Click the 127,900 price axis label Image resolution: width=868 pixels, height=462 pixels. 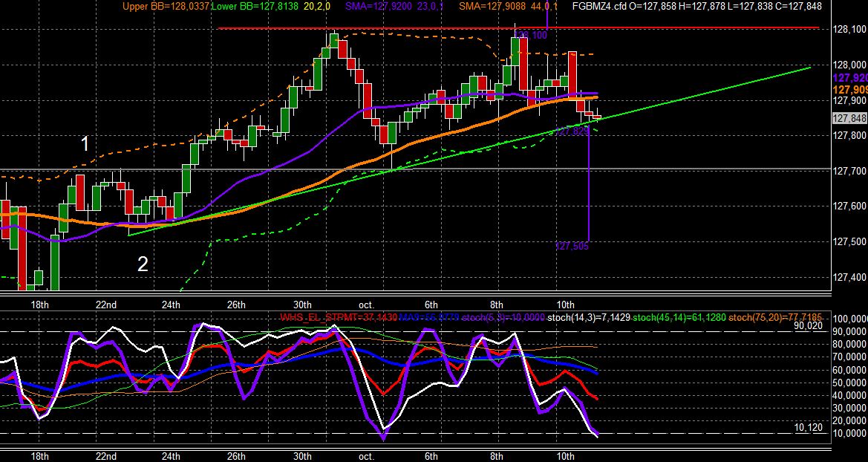pos(849,100)
